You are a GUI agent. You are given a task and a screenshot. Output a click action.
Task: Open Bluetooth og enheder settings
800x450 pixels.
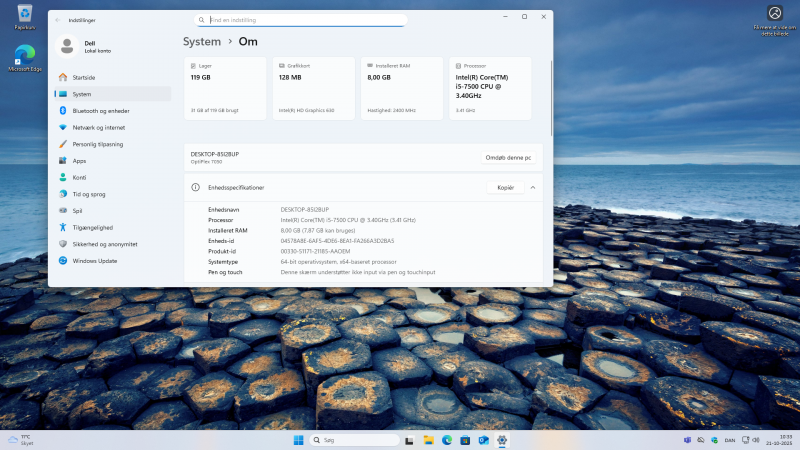click(x=100, y=110)
